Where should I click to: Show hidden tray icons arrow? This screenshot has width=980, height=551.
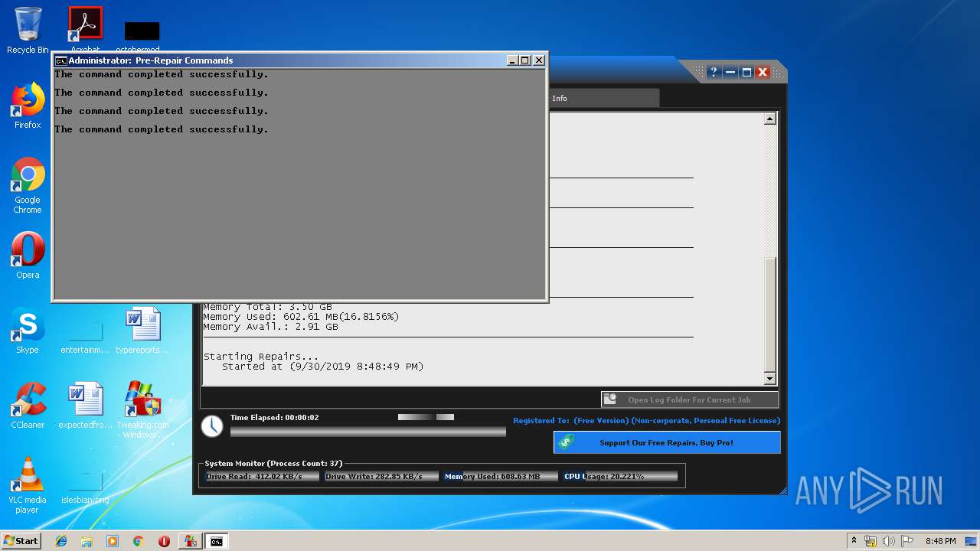854,540
